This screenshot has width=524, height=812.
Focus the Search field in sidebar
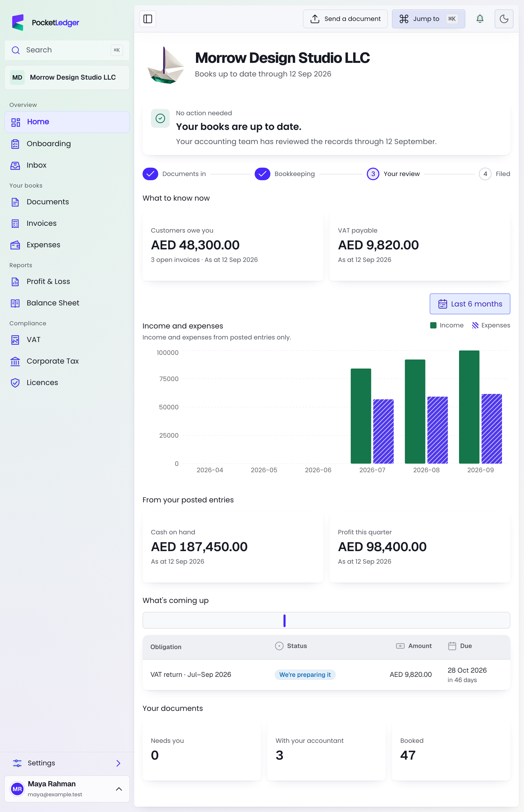67,50
